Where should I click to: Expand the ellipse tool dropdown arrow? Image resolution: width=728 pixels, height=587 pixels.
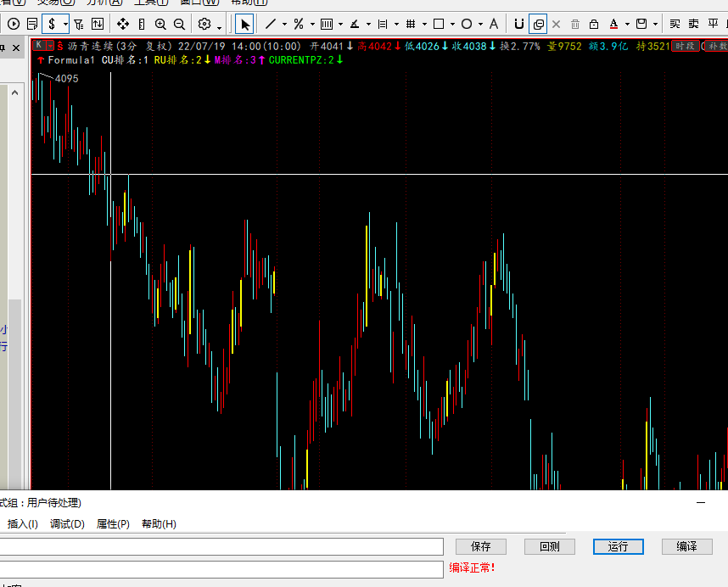click(480, 24)
